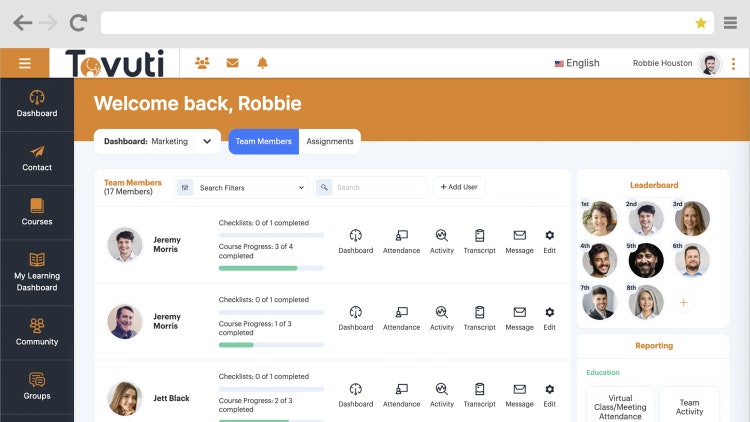Image resolution: width=750 pixels, height=422 pixels.
Task: Open Activity for first Jeremy Morris (3 of 4)
Action: (441, 242)
